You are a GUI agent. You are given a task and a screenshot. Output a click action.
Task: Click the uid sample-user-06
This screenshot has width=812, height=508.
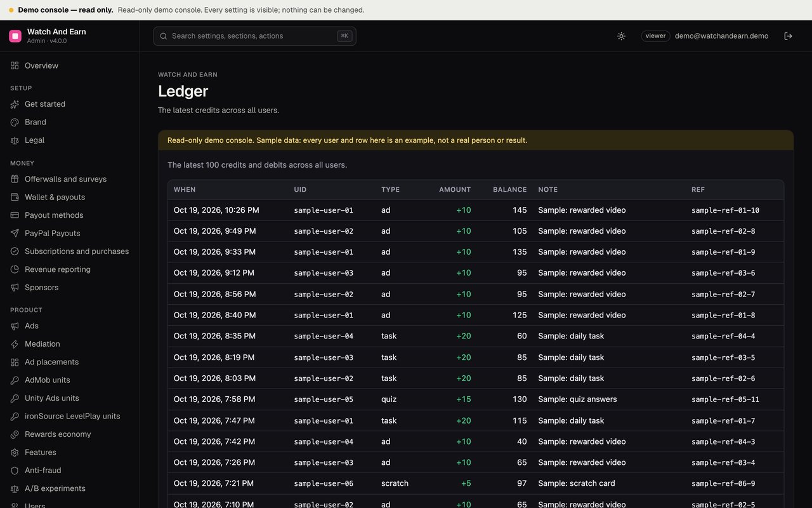pos(324,484)
